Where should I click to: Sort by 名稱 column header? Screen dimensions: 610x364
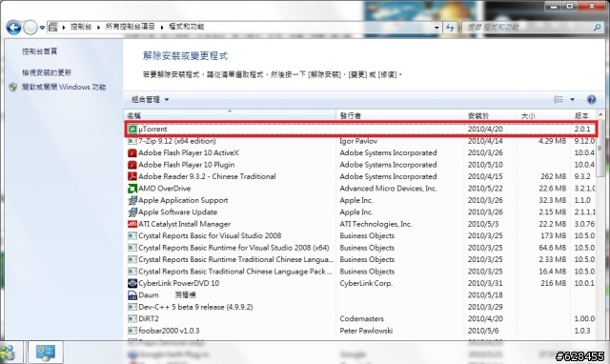[230, 115]
